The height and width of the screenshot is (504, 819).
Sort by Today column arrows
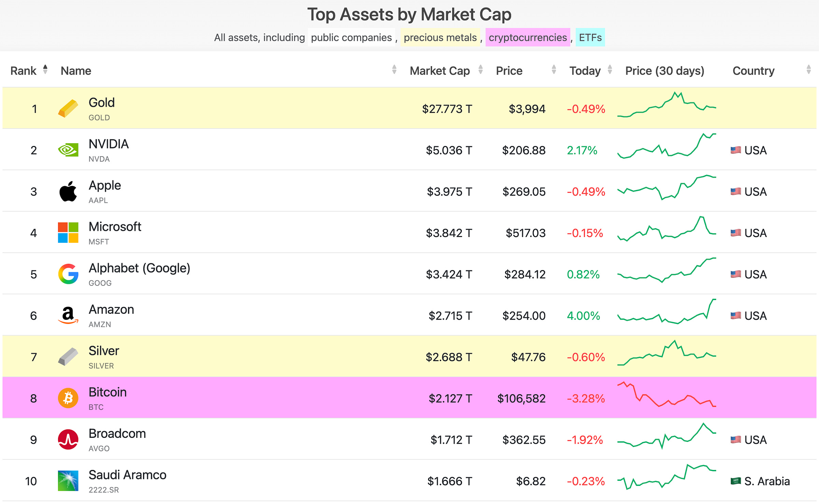(x=610, y=70)
